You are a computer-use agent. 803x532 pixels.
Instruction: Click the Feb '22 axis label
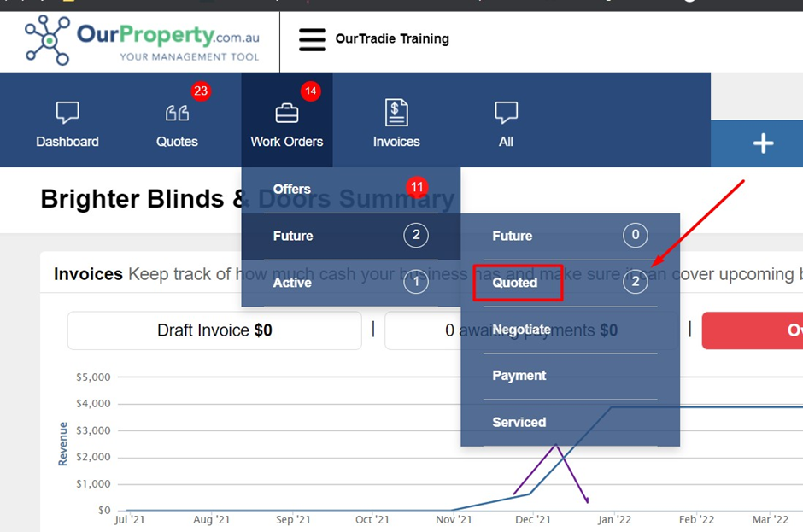tap(696, 520)
